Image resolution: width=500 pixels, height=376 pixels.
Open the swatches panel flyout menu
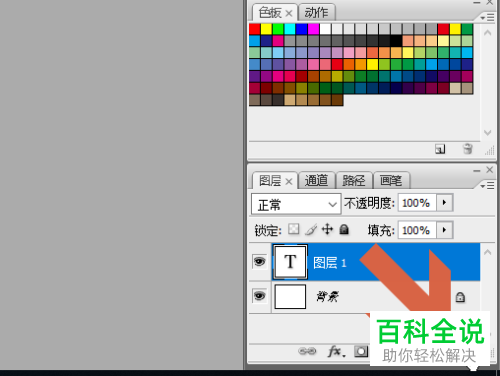(x=488, y=17)
